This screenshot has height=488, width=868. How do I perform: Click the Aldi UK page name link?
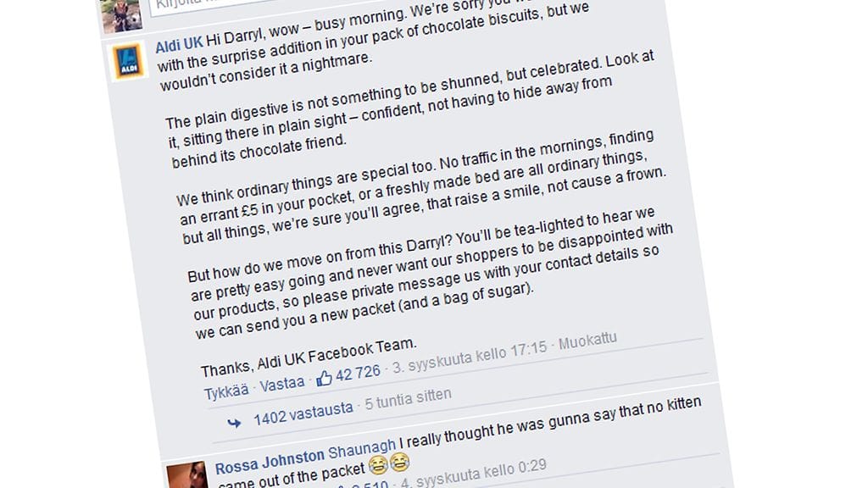point(179,44)
